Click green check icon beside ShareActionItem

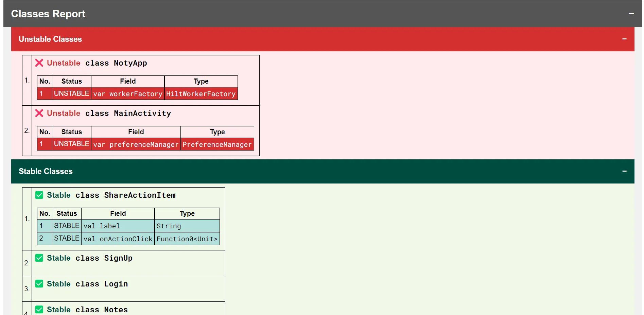[39, 195]
